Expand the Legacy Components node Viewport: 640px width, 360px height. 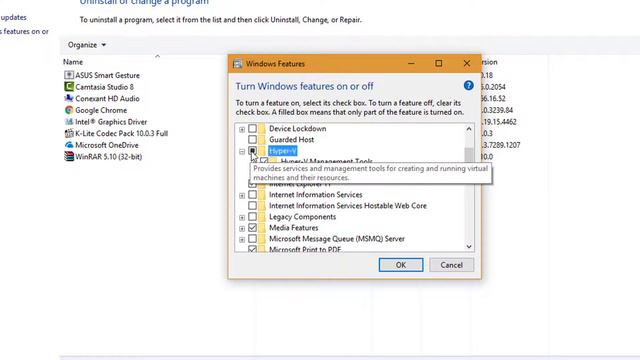[242, 218]
